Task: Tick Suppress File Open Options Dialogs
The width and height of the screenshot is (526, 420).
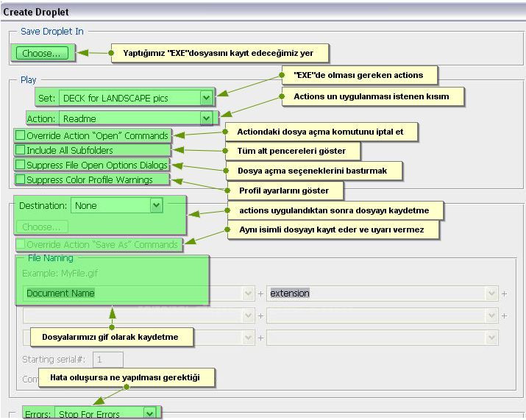Action: click(x=20, y=164)
